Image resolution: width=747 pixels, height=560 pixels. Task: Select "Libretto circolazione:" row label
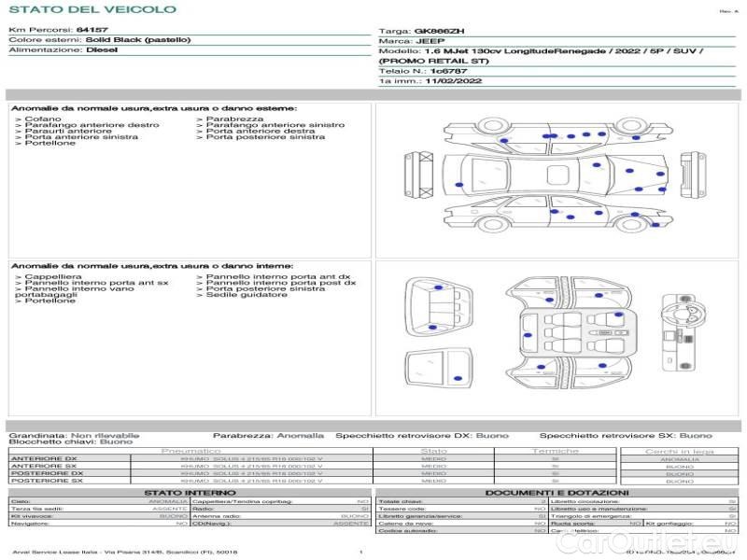[585, 501]
